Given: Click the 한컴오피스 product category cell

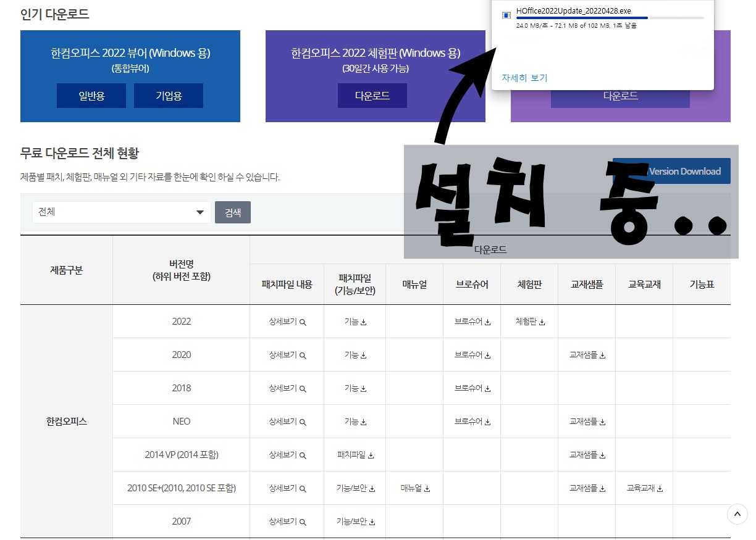Looking at the screenshot, I should click(x=67, y=422).
